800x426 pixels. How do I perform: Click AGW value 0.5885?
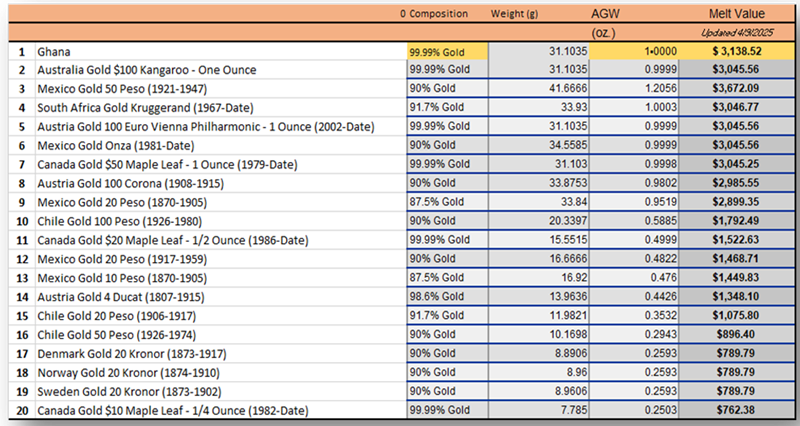click(634, 221)
